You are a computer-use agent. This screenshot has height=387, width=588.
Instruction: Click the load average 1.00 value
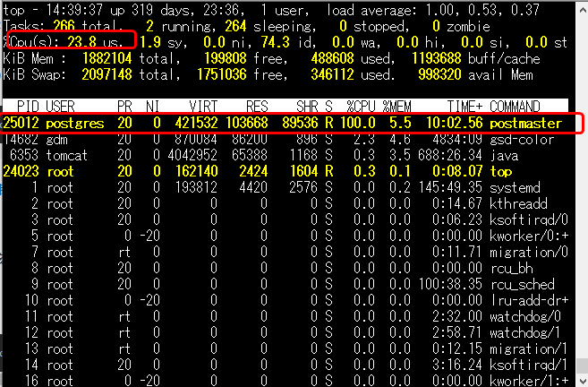(439, 10)
